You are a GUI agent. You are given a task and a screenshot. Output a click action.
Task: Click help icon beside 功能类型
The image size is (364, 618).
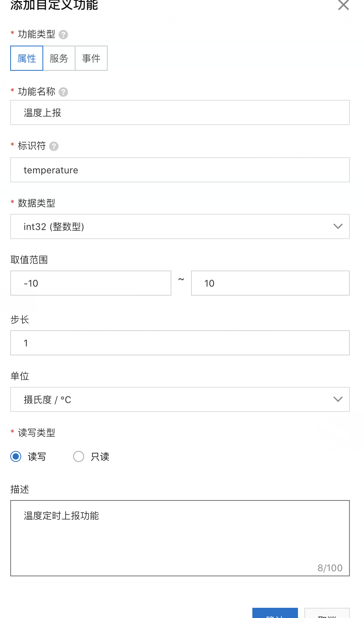click(x=63, y=35)
